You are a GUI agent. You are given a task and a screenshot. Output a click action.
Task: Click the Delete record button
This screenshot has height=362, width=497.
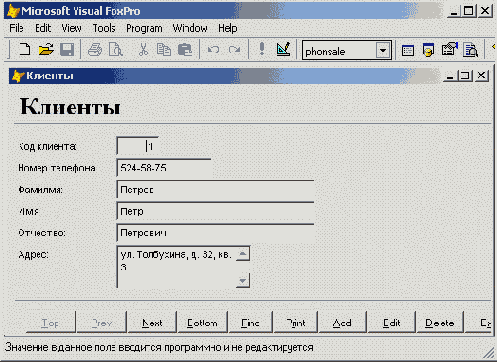point(440,322)
